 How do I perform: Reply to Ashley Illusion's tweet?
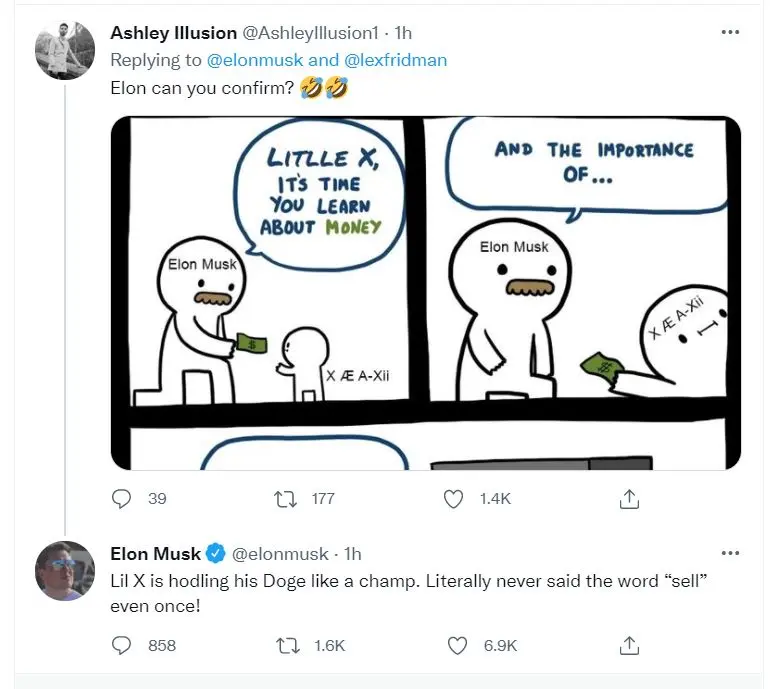click(122, 498)
